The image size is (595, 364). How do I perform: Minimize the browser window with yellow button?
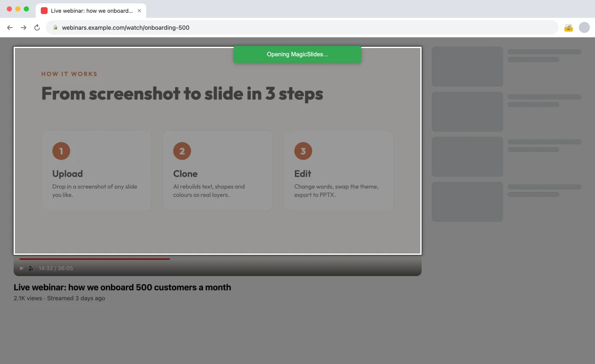18,9
